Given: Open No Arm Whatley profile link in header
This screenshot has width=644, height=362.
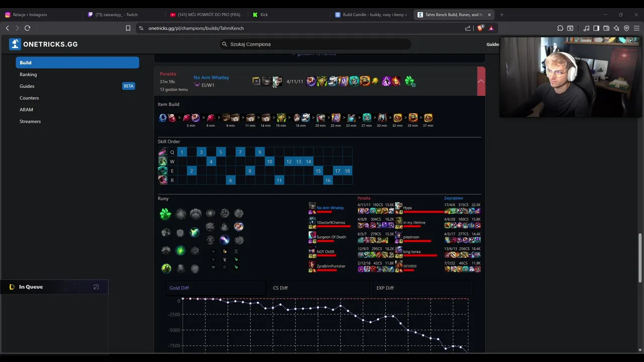Looking at the screenshot, I should (211, 77).
